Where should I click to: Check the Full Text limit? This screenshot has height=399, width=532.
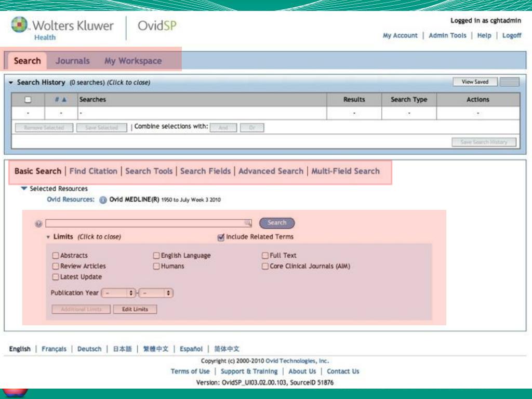pos(265,256)
